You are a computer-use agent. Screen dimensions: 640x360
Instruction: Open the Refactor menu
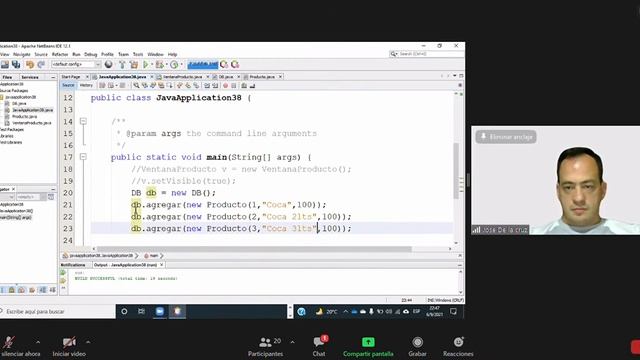coord(60,54)
